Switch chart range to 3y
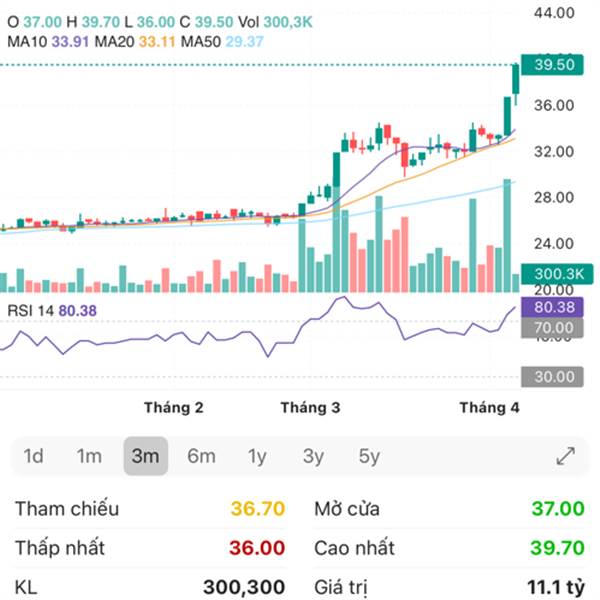This screenshot has width=600, height=600. click(x=313, y=456)
